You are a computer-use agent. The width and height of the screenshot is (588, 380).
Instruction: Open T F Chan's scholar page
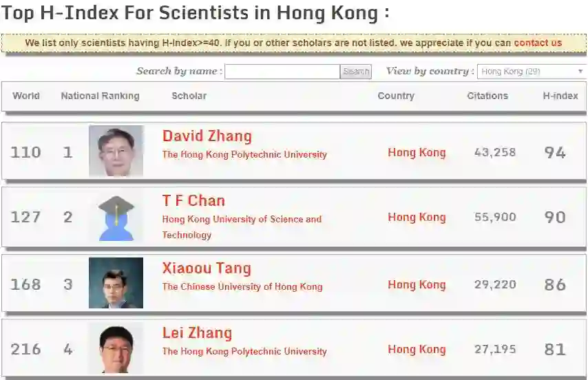coord(193,201)
